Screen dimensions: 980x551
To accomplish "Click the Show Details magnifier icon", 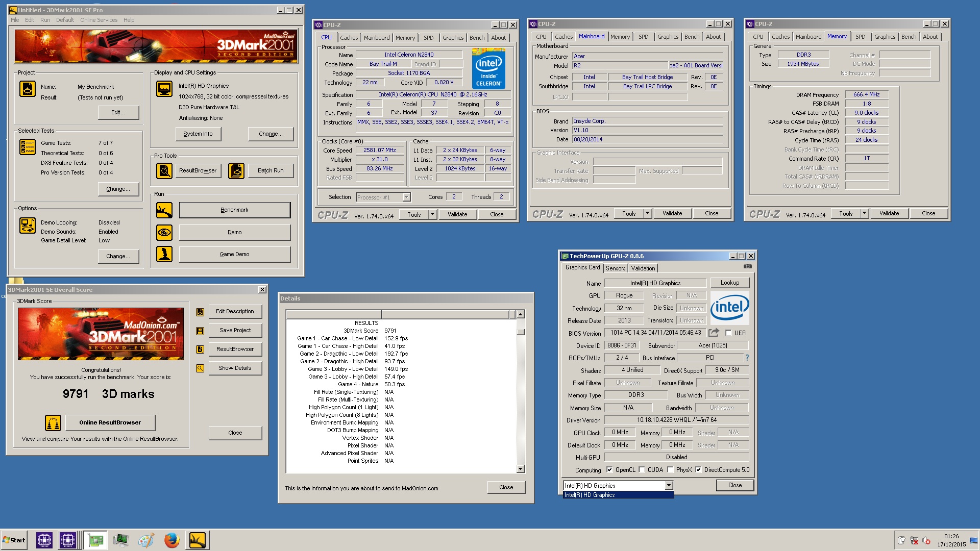I will (x=200, y=368).
